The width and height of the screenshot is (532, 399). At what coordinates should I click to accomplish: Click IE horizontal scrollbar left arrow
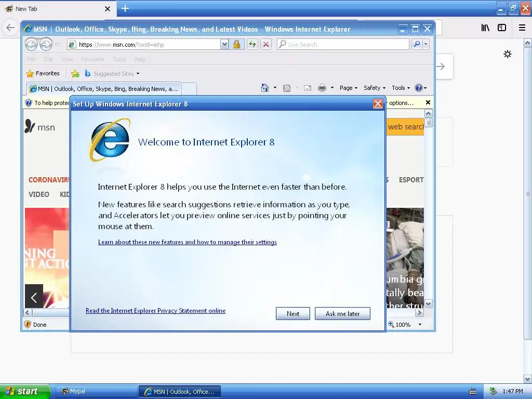(28, 313)
